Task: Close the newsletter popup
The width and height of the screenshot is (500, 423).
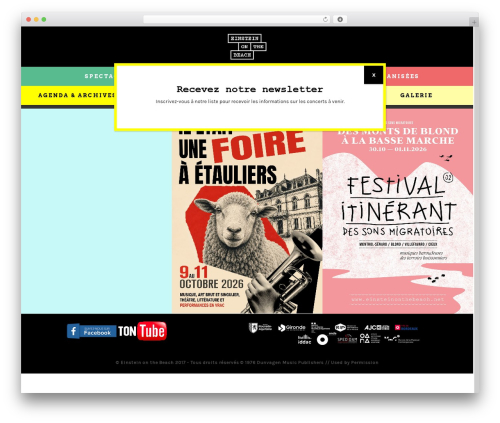Action: point(373,75)
